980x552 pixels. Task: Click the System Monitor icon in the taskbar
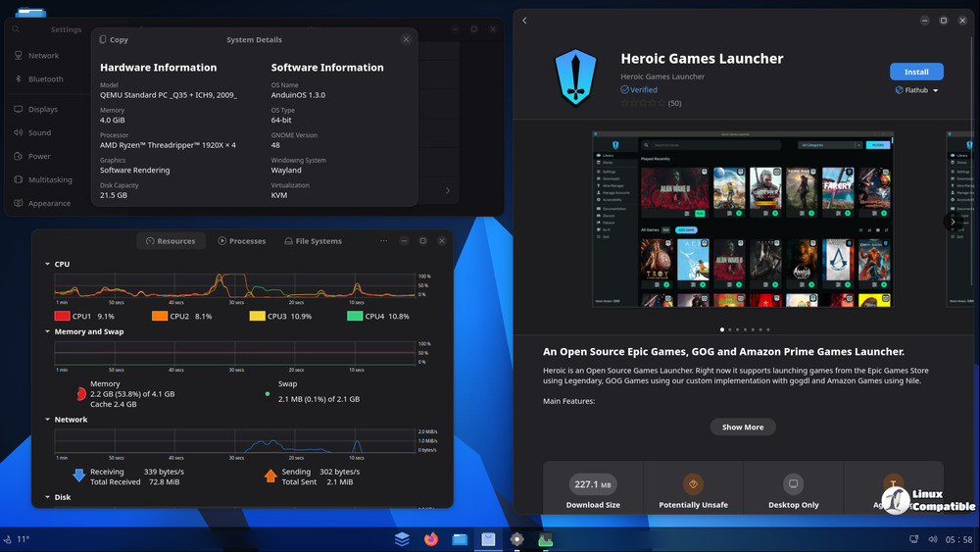pos(545,539)
